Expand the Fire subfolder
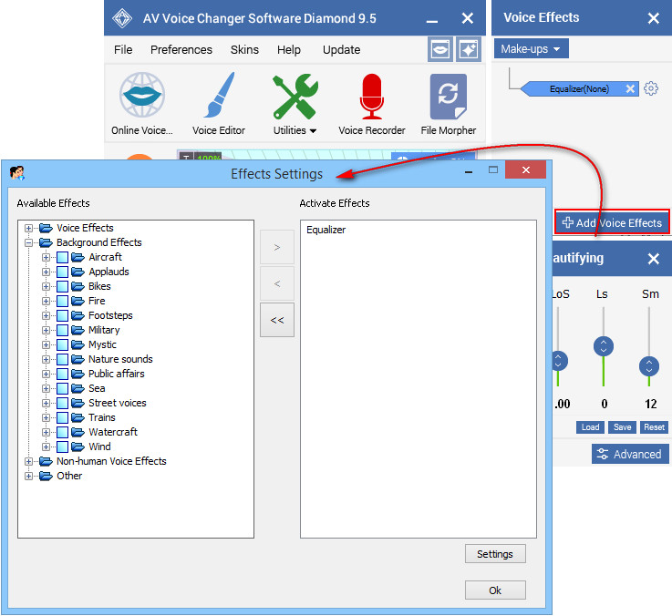Screen dimensions: 672x616 [46, 301]
